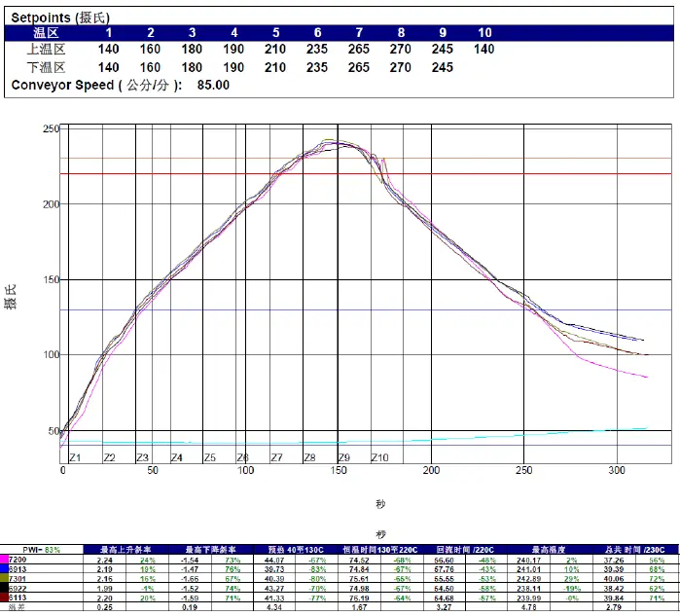Image resolution: width=680 pixels, height=616 pixels.
Task: Click the peak temperature delta 4.78
Action: click(528, 608)
